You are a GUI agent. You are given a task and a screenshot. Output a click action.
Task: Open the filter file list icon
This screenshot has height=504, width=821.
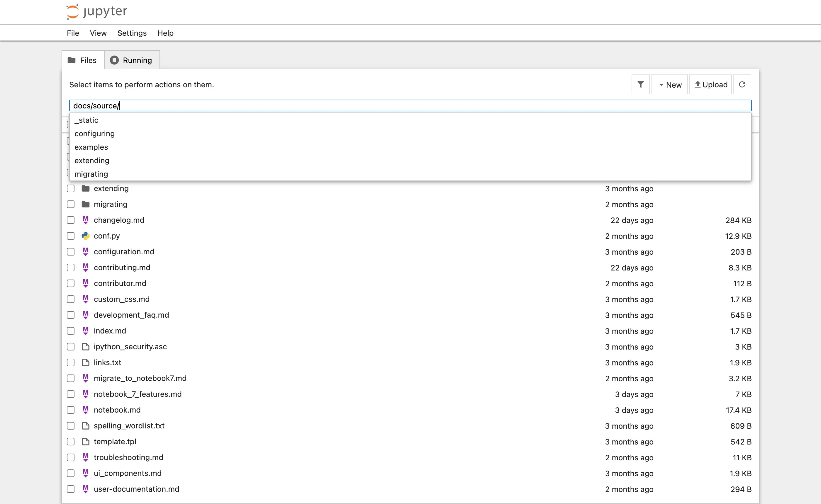(x=640, y=85)
